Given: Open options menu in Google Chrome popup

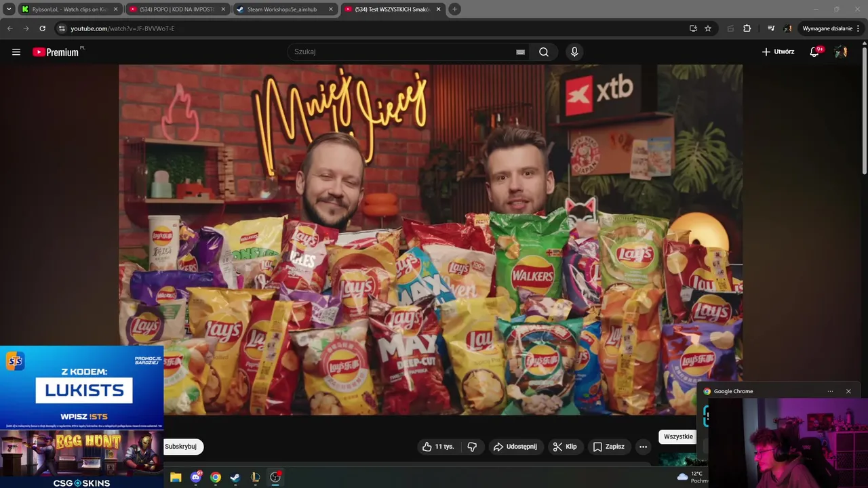Looking at the screenshot, I should 830,391.
